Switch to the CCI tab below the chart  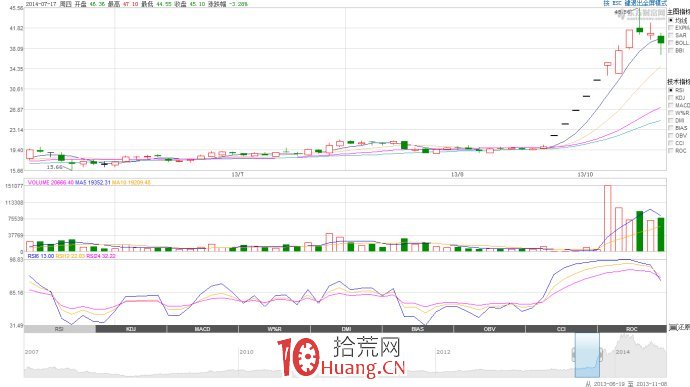[x=561, y=329]
